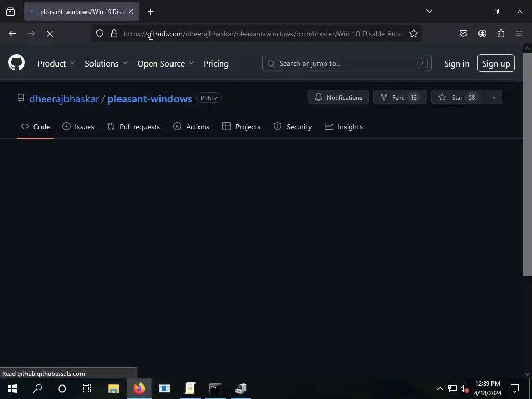The height and width of the screenshot is (399, 532).
Task: Select the Projects tab
Action: click(x=241, y=127)
